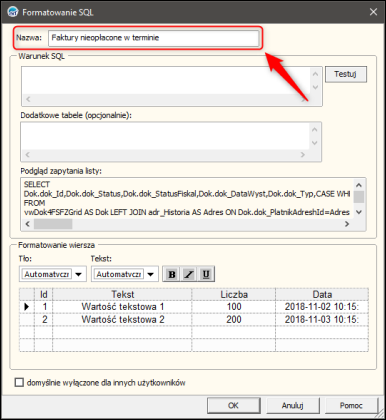
Task: Click the Anuluj button
Action: point(292,405)
